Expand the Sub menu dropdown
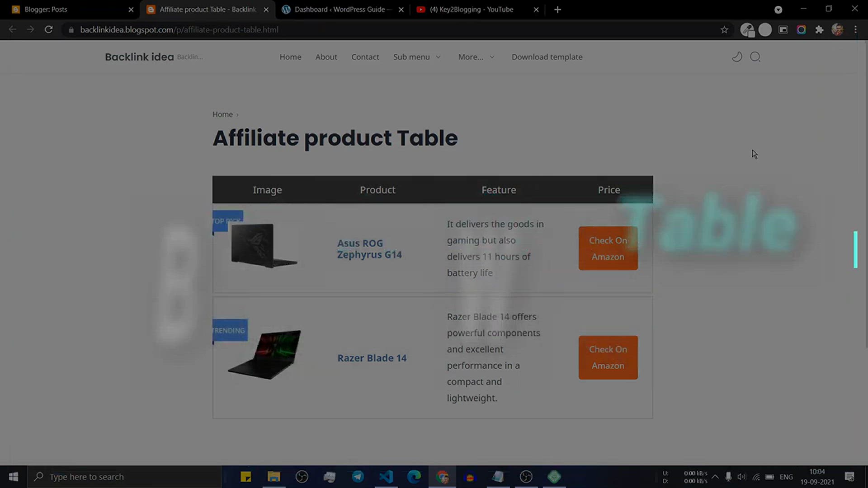This screenshot has height=488, width=868. pyautogui.click(x=417, y=57)
